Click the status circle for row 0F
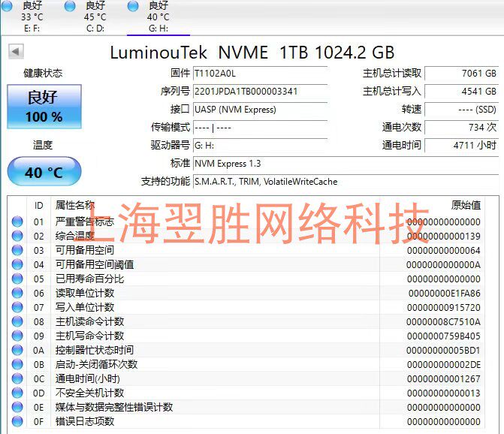The width and height of the screenshot is (504, 434). coord(17,421)
